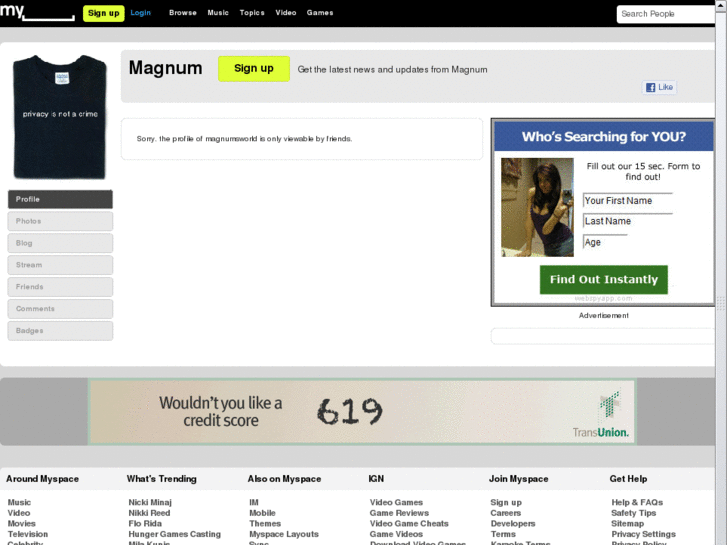Open the Nicki Minaj trending link

point(150,502)
